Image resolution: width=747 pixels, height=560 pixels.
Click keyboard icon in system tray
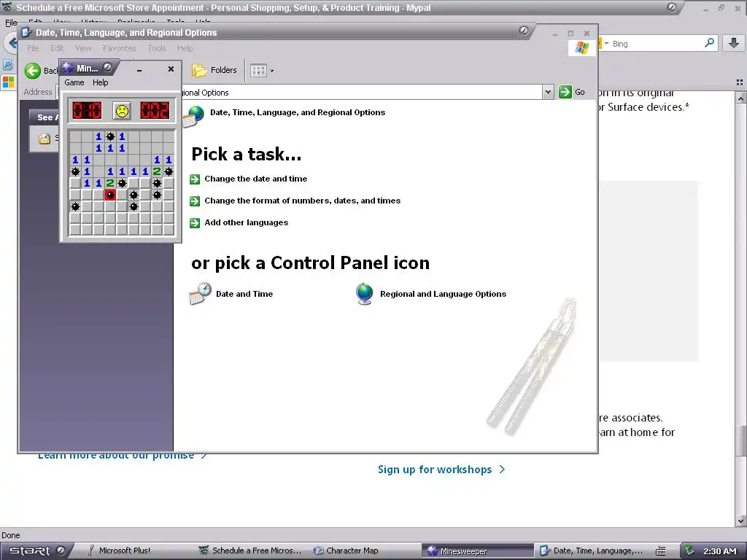tap(660, 551)
